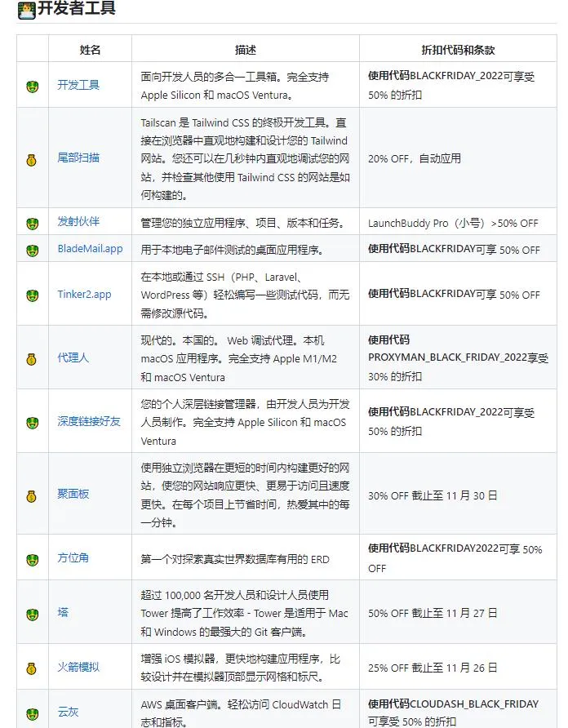Click the 增强 iOS 模拟器 description
This screenshot has height=728, width=568.
(x=241, y=668)
